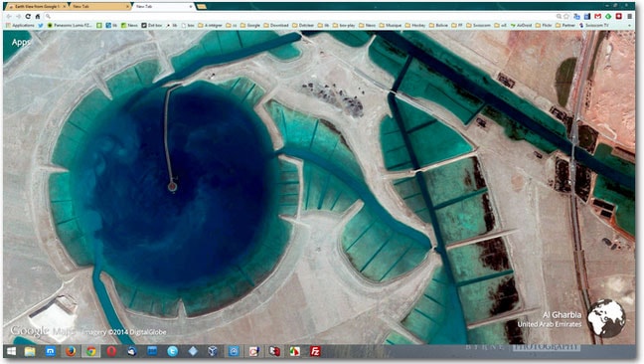Viewport: 644px width, 364px height.
Task: Open the home page via house icon
Action: [38, 17]
